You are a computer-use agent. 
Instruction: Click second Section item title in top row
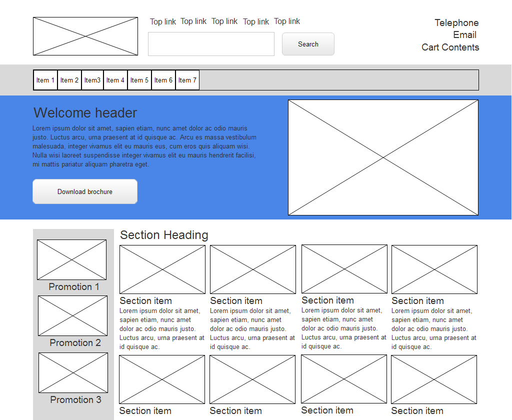236,301
